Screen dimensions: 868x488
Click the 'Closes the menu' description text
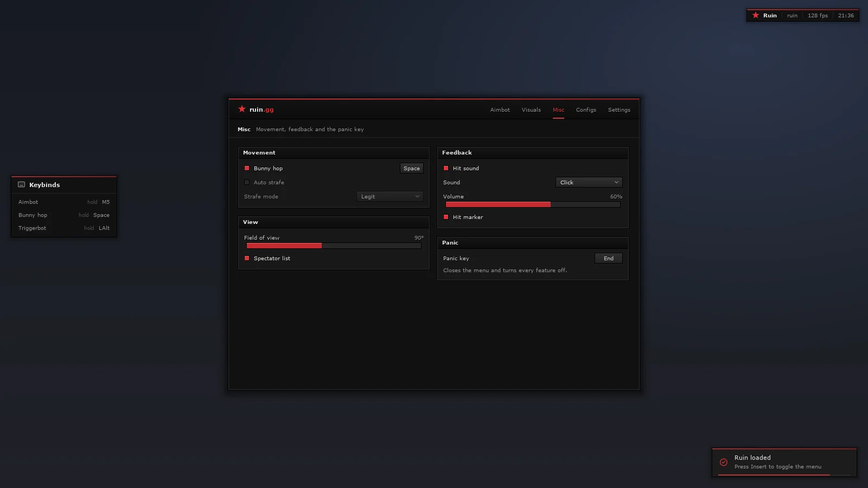pos(505,270)
